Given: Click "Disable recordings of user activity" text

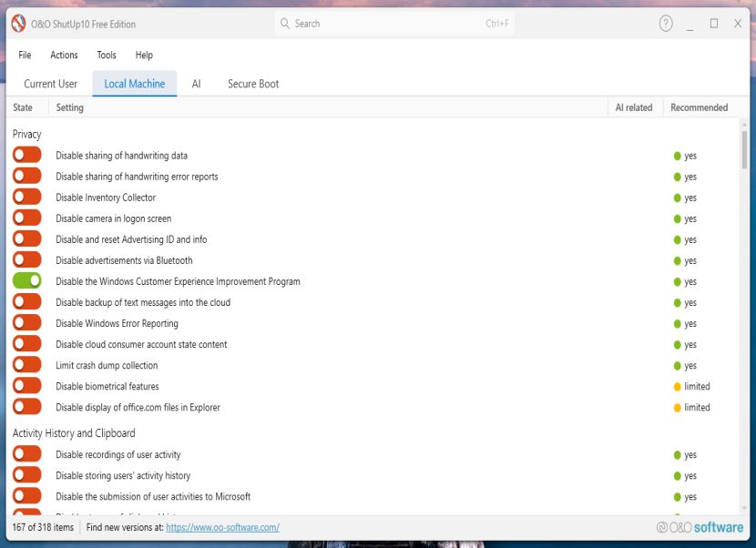Looking at the screenshot, I should coord(118,455).
